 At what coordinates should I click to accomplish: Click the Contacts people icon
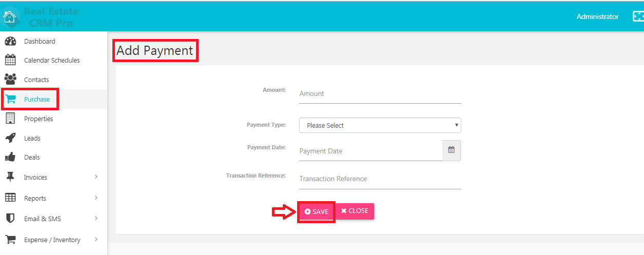[x=10, y=80]
